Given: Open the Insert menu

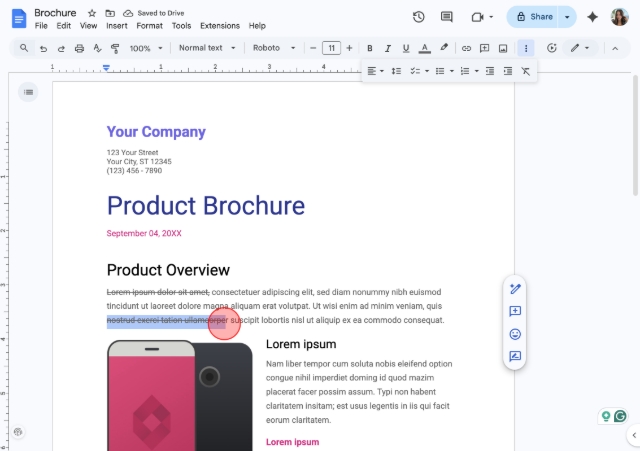Looking at the screenshot, I should click(117, 26).
